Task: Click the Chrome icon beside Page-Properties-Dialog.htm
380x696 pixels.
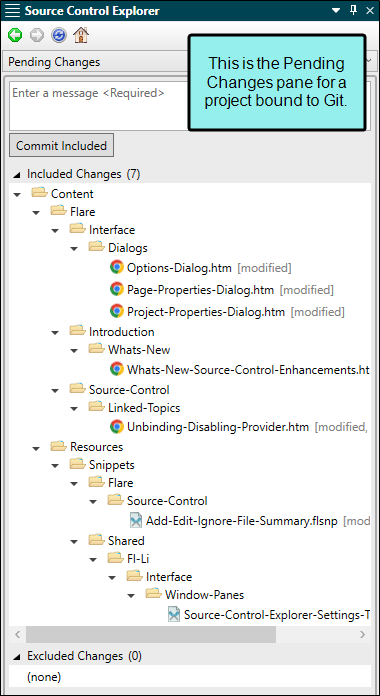Action: [117, 289]
